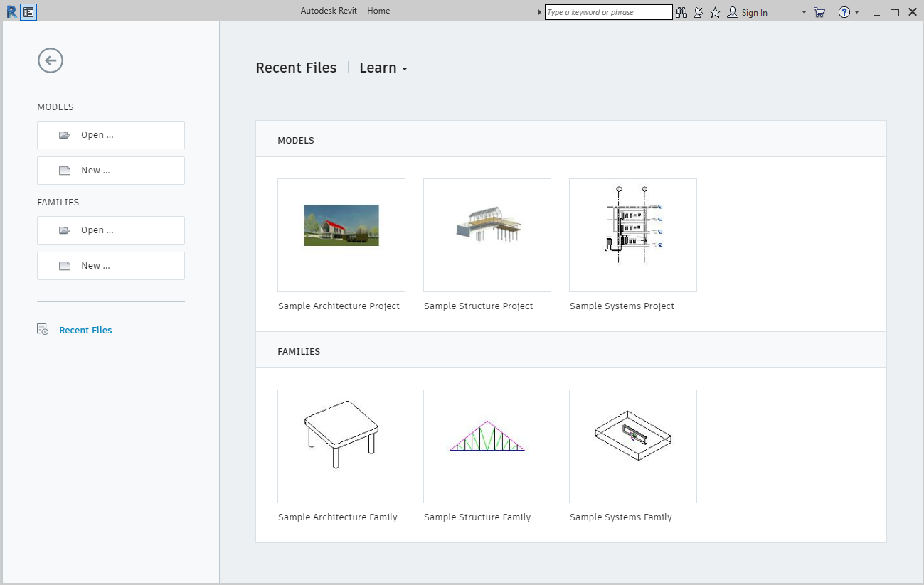Viewport: 924px width, 585px height.
Task: Click the keyword search input field
Action: (608, 12)
